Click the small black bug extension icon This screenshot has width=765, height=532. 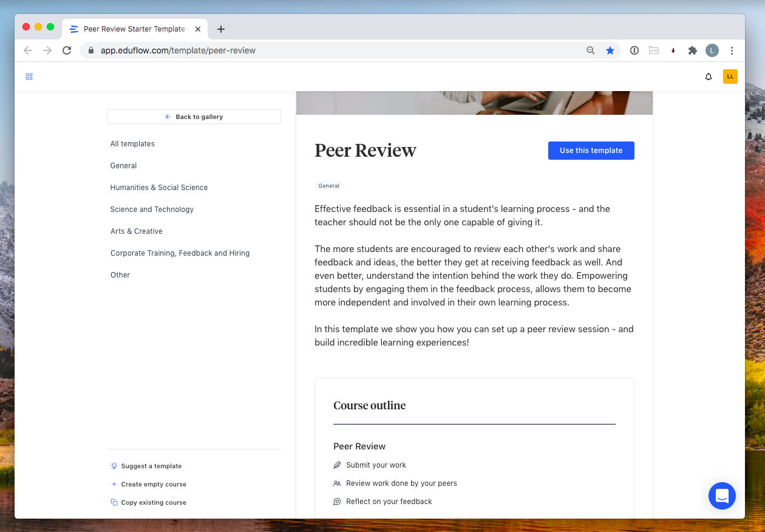[x=673, y=51]
